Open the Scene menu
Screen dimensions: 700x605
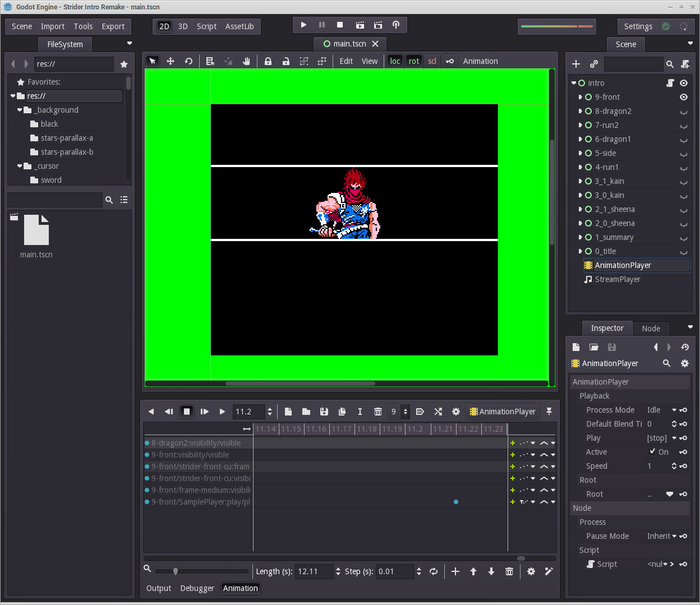pos(22,26)
